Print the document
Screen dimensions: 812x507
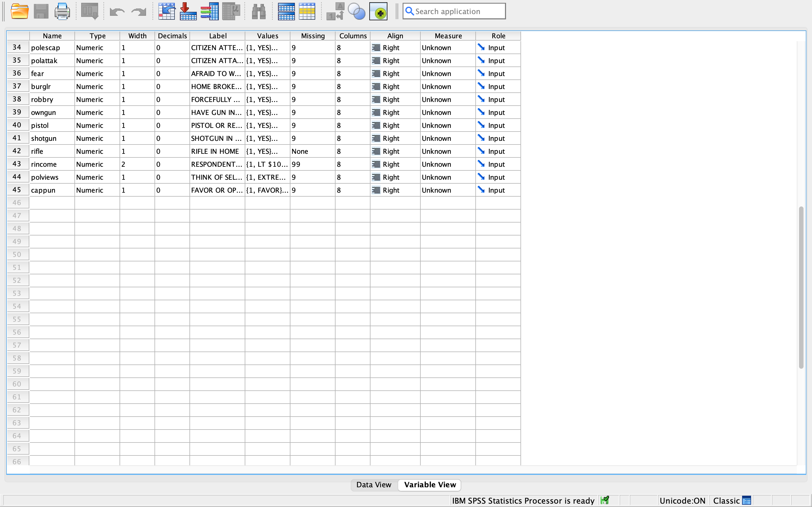click(x=62, y=11)
